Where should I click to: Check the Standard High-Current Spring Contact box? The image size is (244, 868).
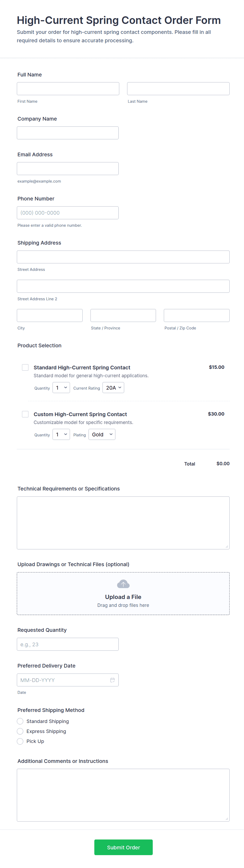25,367
